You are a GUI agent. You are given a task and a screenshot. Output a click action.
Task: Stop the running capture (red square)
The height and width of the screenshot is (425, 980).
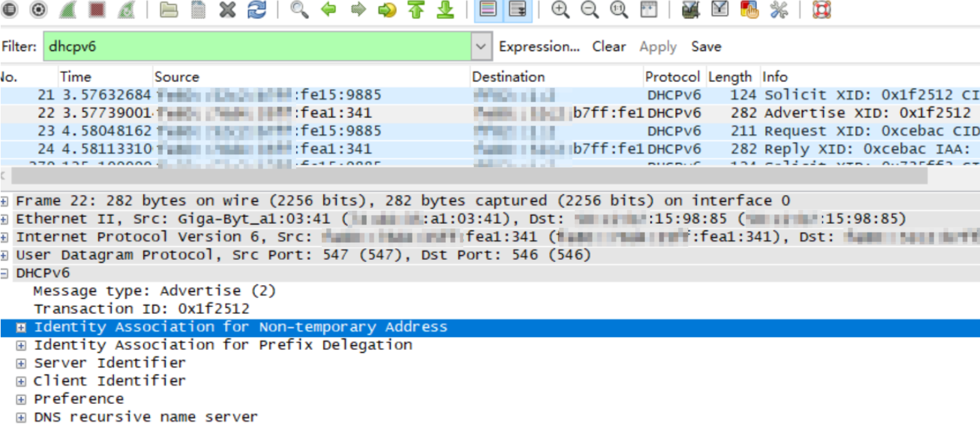tap(97, 10)
